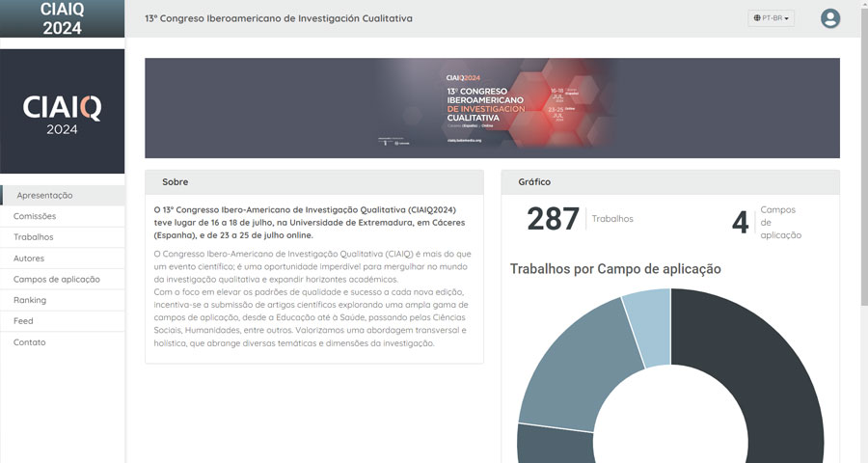
Task: Open the Comissões sidebar item
Action: pos(63,216)
